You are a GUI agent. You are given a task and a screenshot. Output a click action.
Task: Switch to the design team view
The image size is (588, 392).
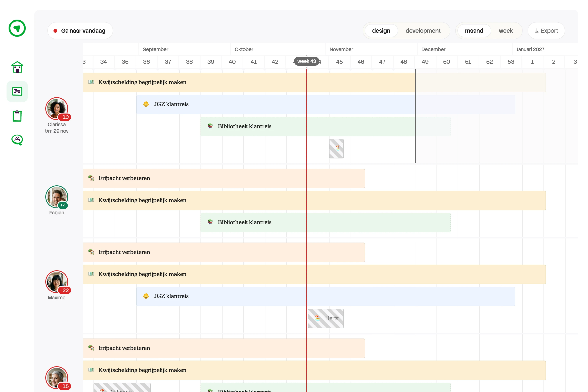(x=381, y=31)
